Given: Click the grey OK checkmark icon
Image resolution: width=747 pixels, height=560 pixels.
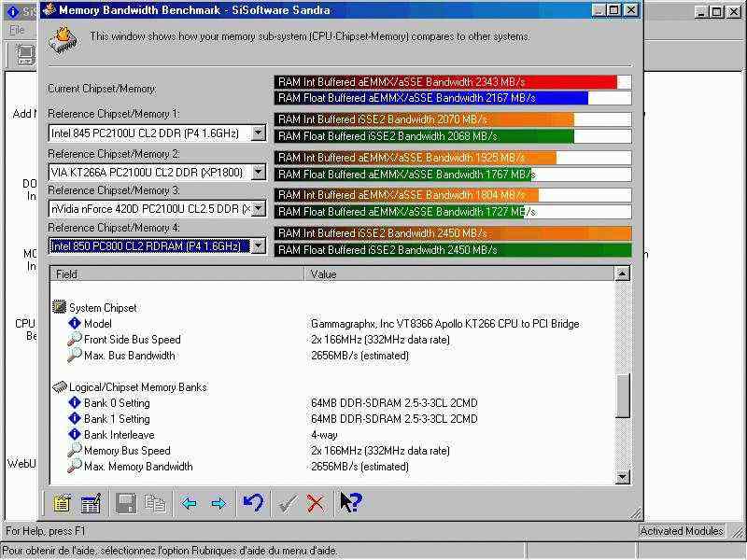Looking at the screenshot, I should 288,504.
